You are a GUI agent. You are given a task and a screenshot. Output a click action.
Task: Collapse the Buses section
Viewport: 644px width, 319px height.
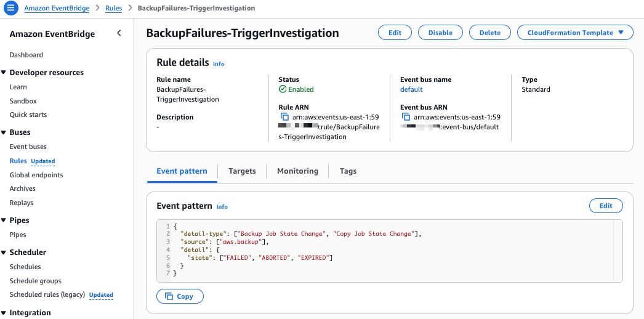click(4, 132)
